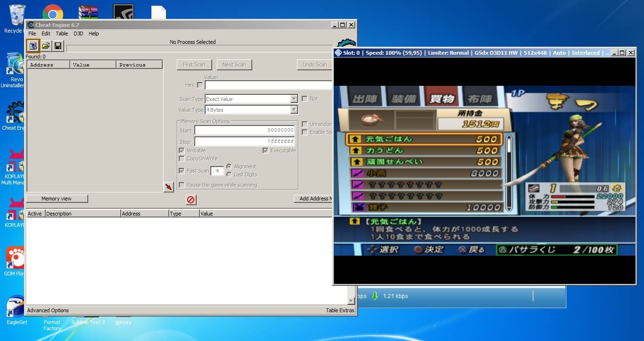This screenshot has height=341, width=644.
Task: Open Table Extras
Action: pyautogui.click(x=340, y=310)
